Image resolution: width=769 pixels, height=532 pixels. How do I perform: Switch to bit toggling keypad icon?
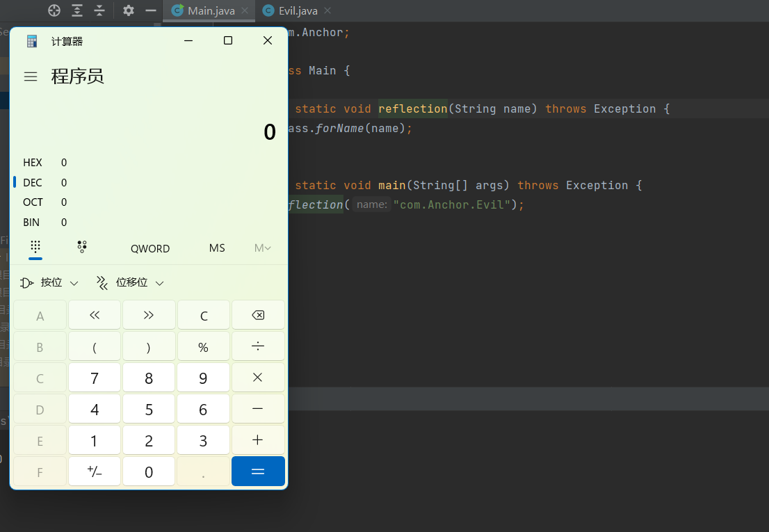pyautogui.click(x=82, y=247)
